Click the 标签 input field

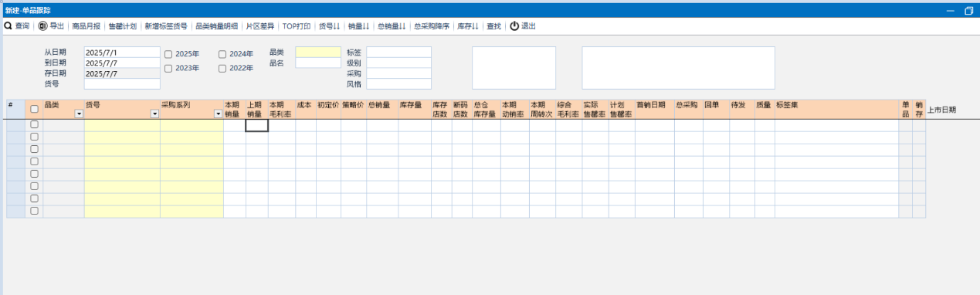coord(398,53)
